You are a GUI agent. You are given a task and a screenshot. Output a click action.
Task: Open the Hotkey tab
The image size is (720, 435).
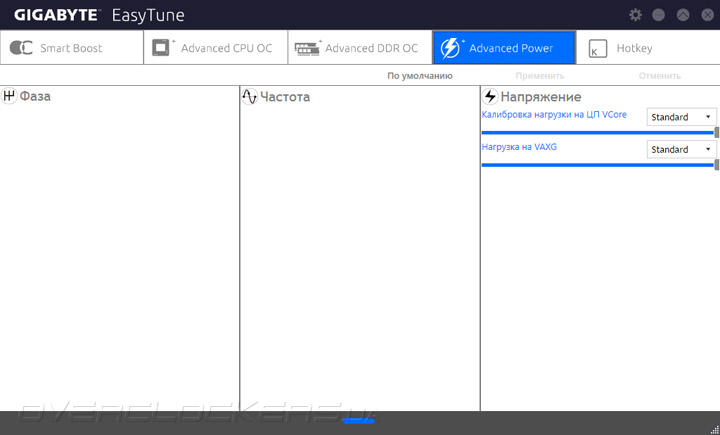tap(648, 48)
